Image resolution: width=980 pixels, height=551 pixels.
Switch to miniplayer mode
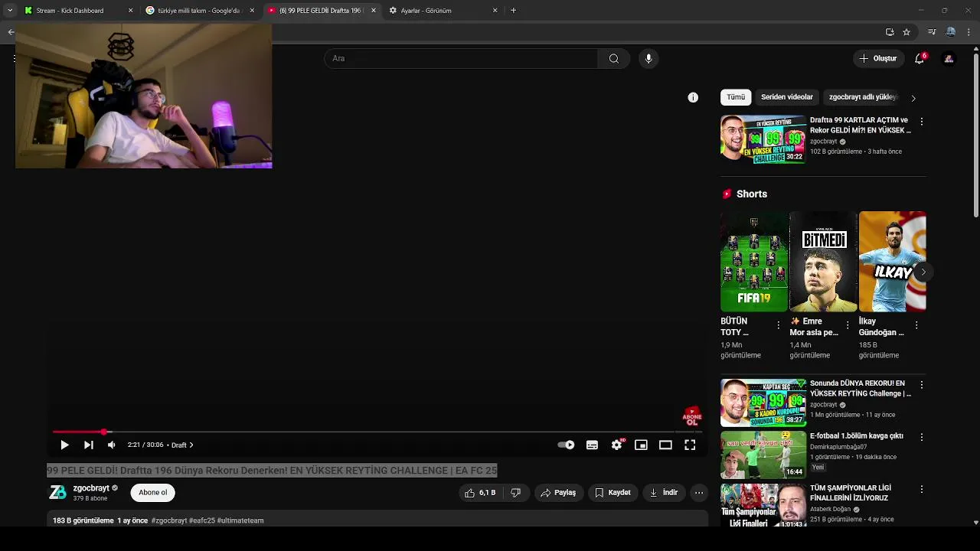[x=641, y=445]
